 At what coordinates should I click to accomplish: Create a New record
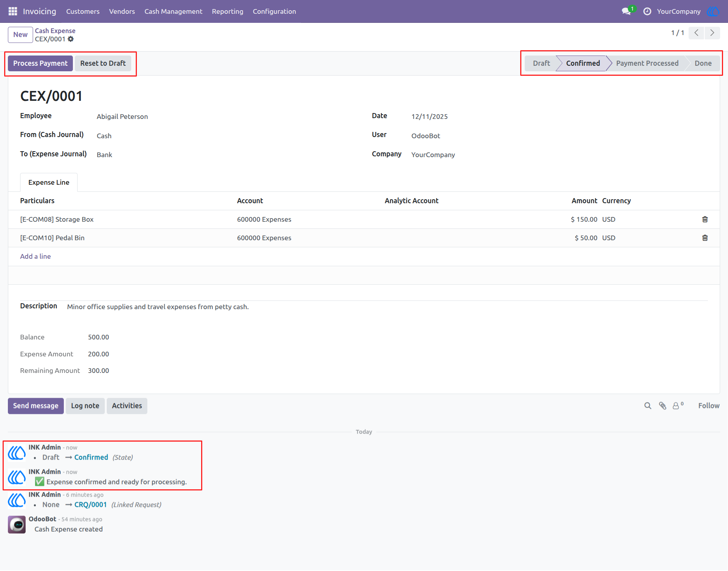20,35
